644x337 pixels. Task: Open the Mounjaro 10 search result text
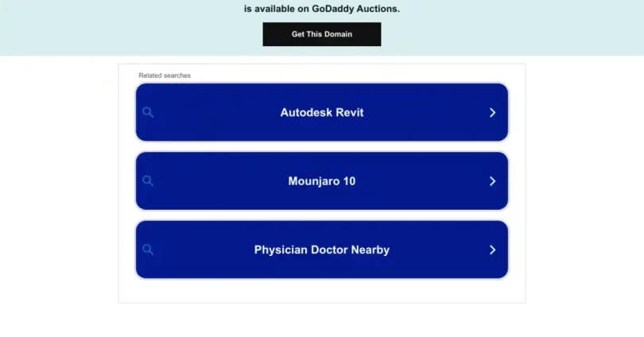(x=321, y=181)
